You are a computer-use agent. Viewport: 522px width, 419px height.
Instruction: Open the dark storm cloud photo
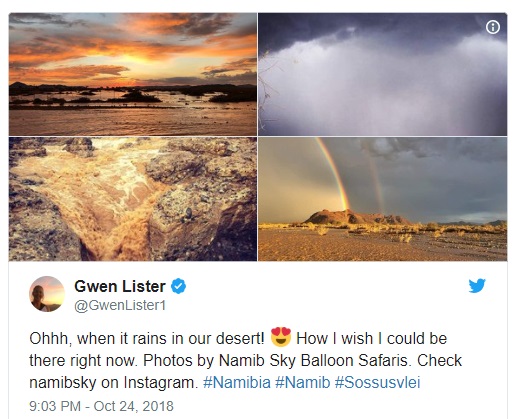[383, 74]
